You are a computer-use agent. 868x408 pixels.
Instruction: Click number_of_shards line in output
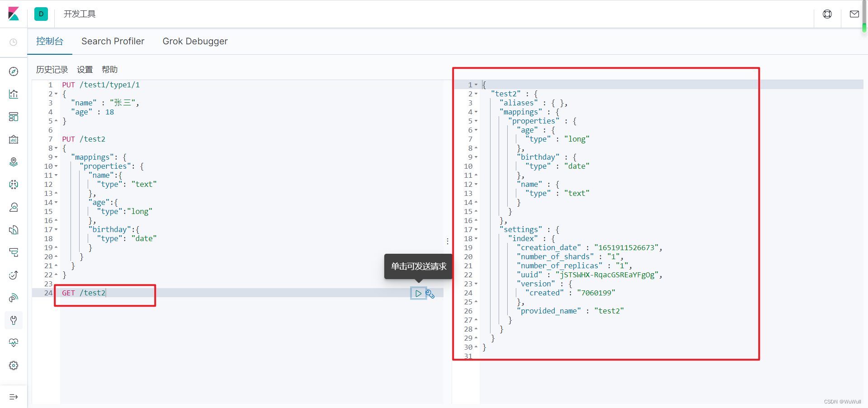click(570, 257)
